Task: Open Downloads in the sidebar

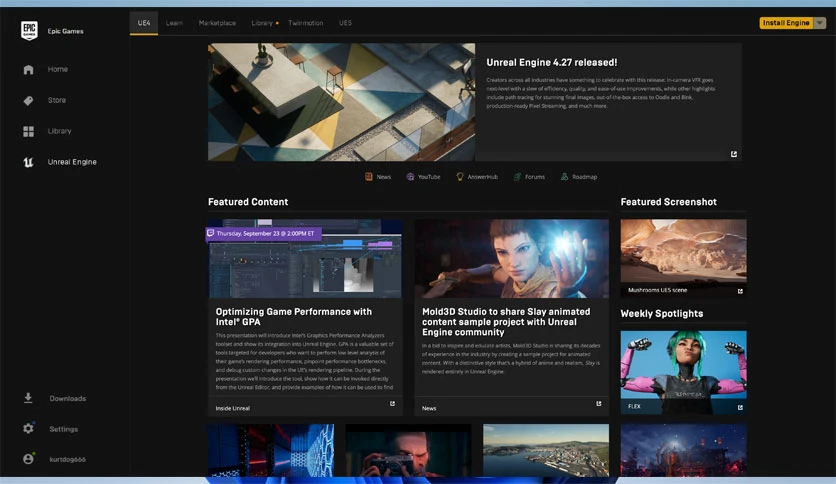Action: 68,398
